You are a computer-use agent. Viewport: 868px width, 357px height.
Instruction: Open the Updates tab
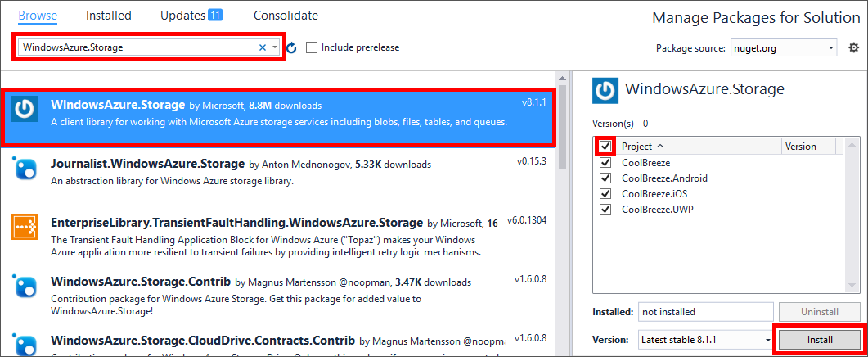(191, 16)
